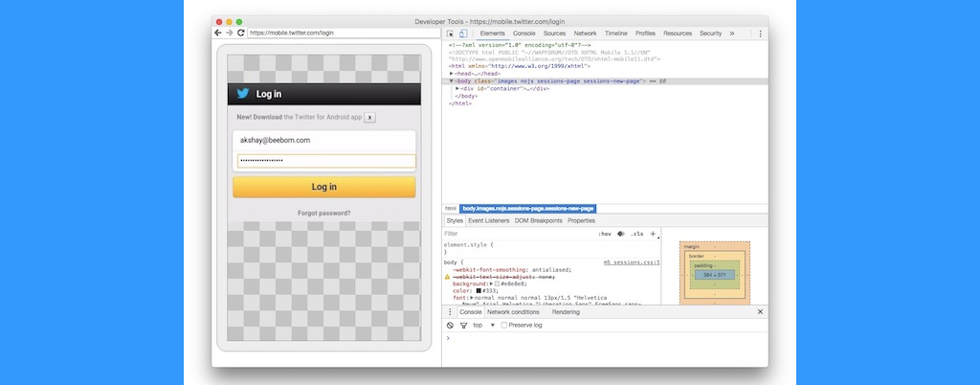Expand the div container node
This screenshot has width=980, height=385.
coord(457,89)
